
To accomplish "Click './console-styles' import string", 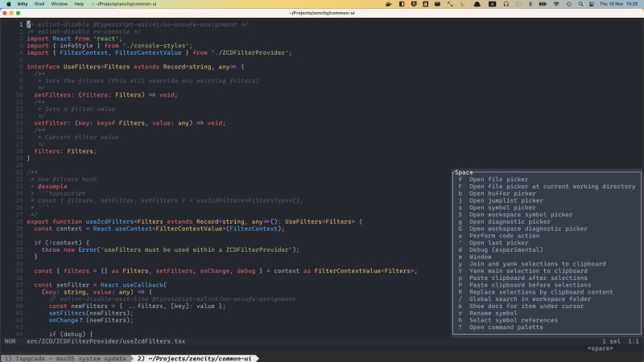I will (155, 46).
